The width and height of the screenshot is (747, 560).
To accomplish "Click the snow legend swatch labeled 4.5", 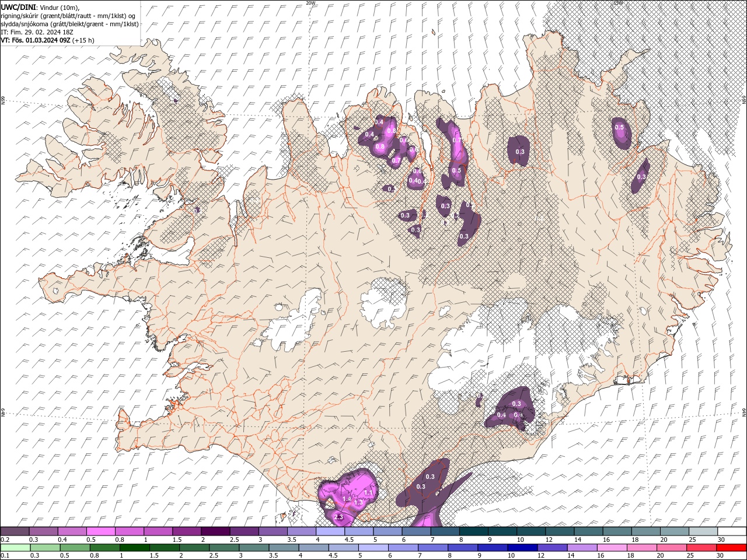I will [359, 531].
